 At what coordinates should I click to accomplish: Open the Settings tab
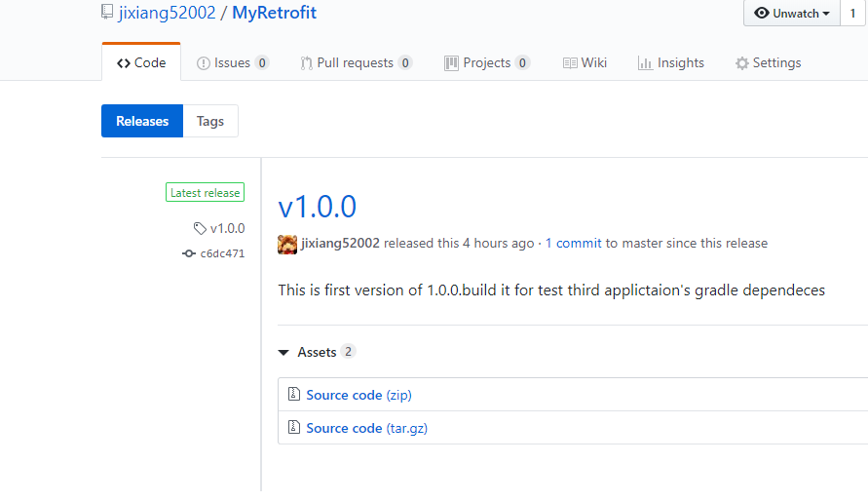(x=768, y=62)
